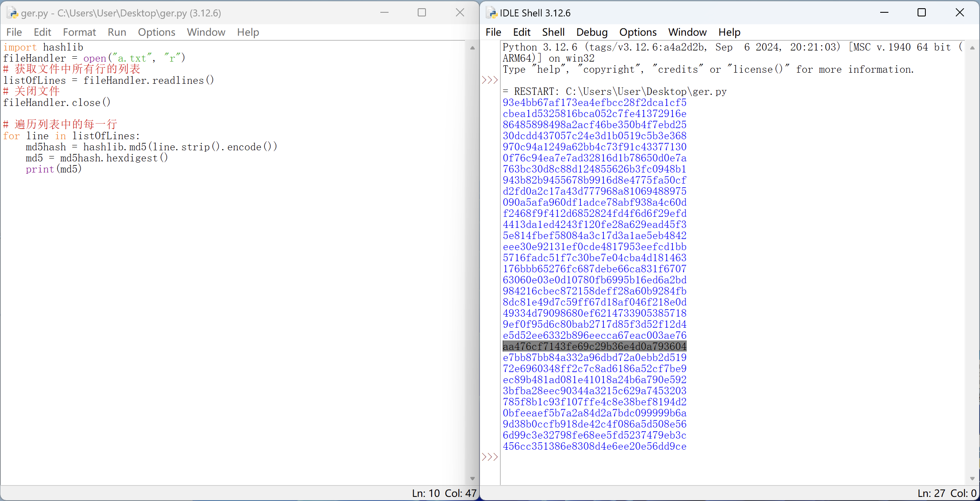Close the ger.py editor window
Screen dimensions: 980x501
coord(460,13)
